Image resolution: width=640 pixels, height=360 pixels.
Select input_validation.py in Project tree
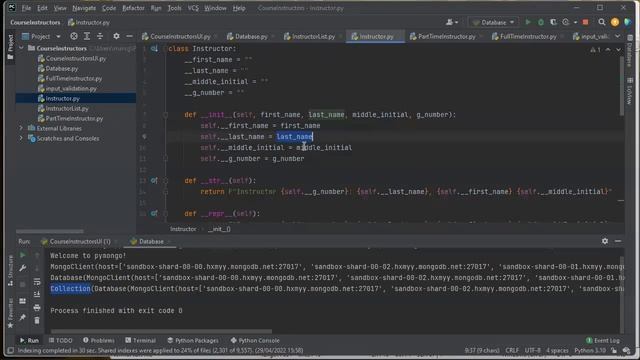71,88
